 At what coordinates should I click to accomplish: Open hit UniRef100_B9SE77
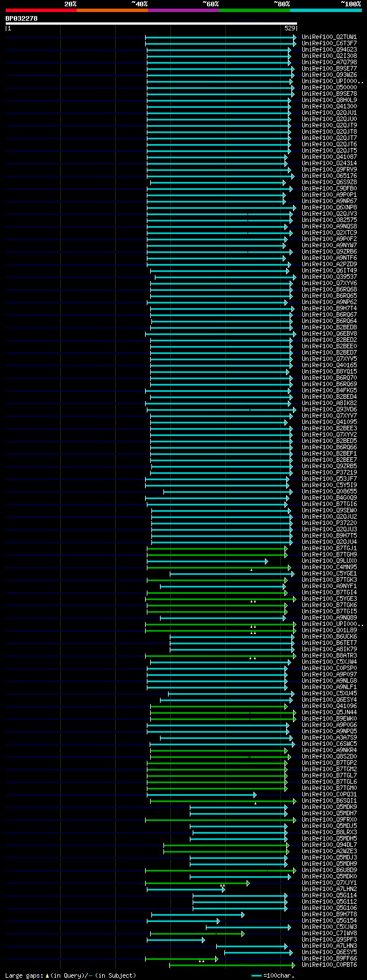pos(329,68)
